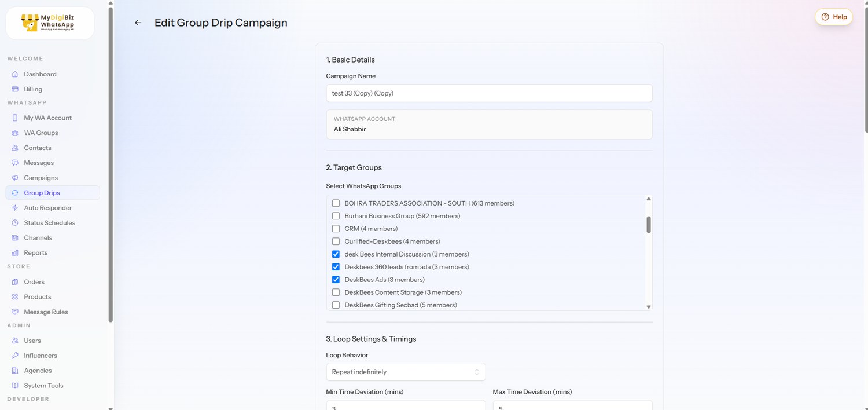This screenshot has width=868, height=410.
Task: Open the Billing page
Action: (x=53, y=89)
